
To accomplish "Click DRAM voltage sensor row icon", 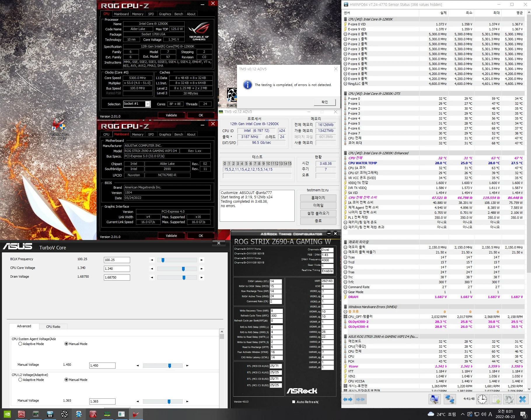I will tap(345, 297).
